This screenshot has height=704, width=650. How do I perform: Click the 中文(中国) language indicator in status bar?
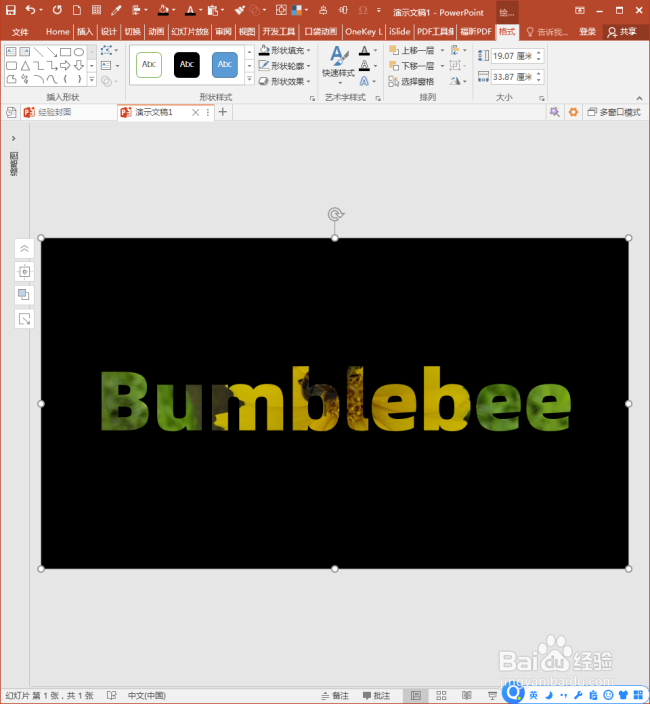(146, 695)
